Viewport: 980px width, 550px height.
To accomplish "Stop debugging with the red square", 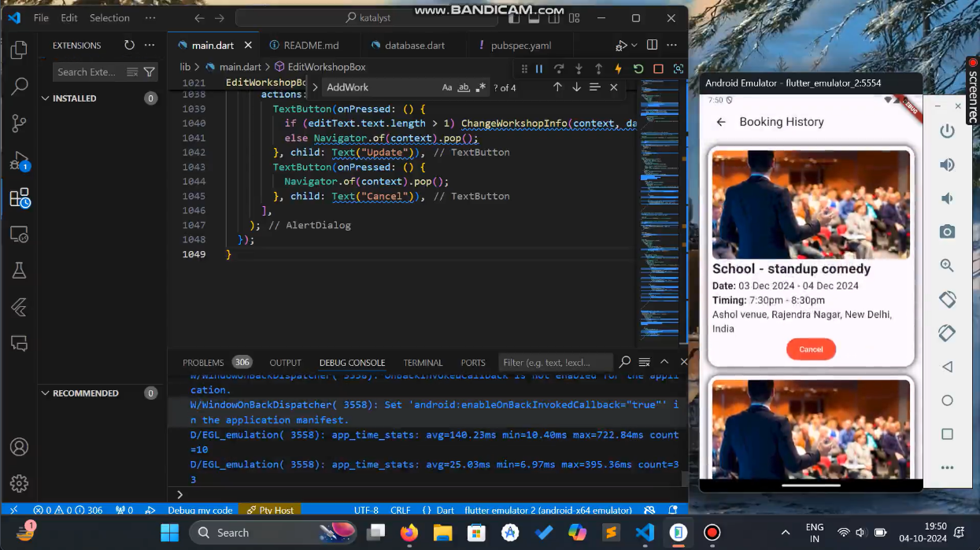I will click(659, 69).
